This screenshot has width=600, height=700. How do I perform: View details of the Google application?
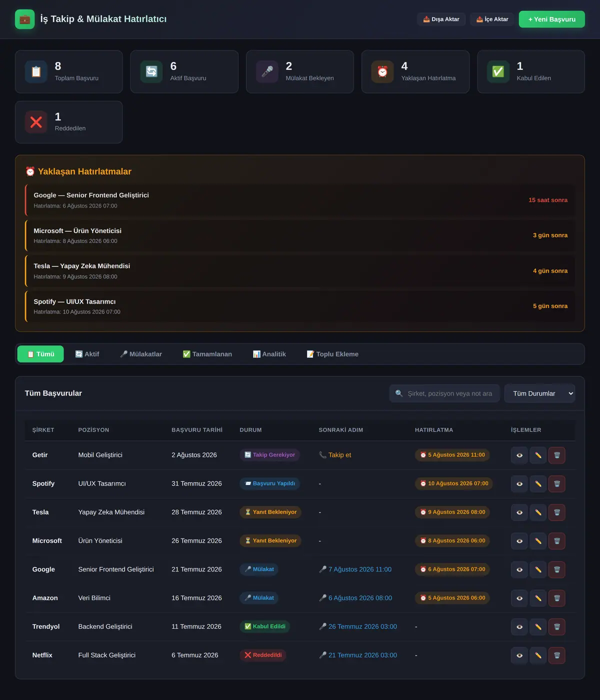519,569
